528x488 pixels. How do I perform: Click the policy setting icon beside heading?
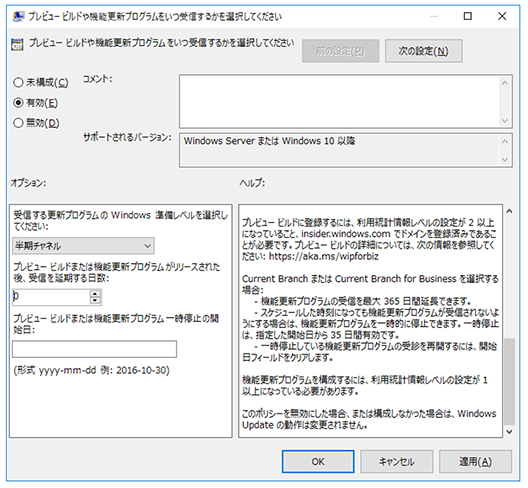[17, 44]
